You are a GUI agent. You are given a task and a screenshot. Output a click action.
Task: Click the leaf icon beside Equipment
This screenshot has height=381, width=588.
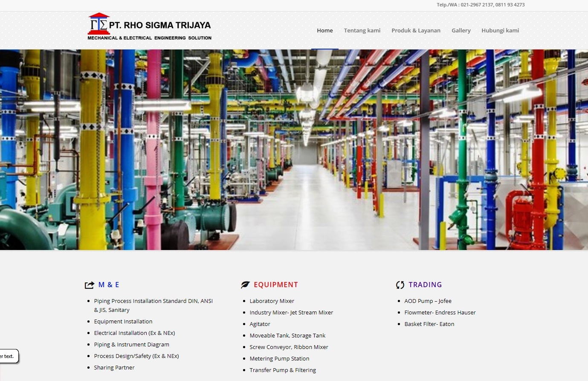[x=245, y=285]
